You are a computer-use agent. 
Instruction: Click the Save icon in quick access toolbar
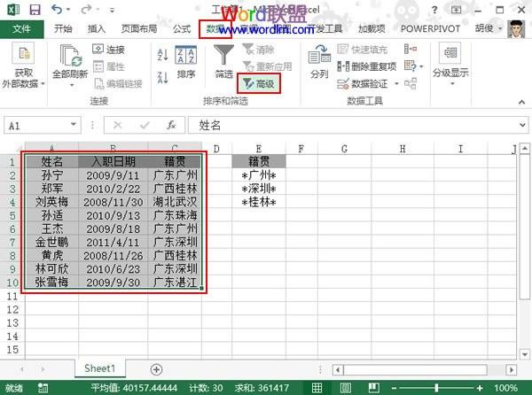[35, 10]
